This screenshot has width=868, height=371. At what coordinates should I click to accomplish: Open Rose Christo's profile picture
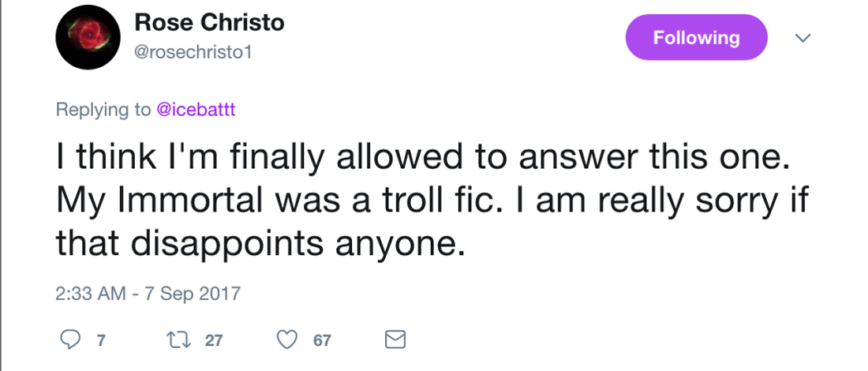[88, 39]
